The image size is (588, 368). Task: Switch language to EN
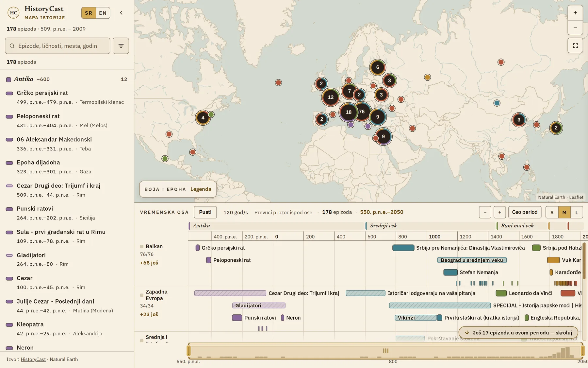pyautogui.click(x=103, y=13)
